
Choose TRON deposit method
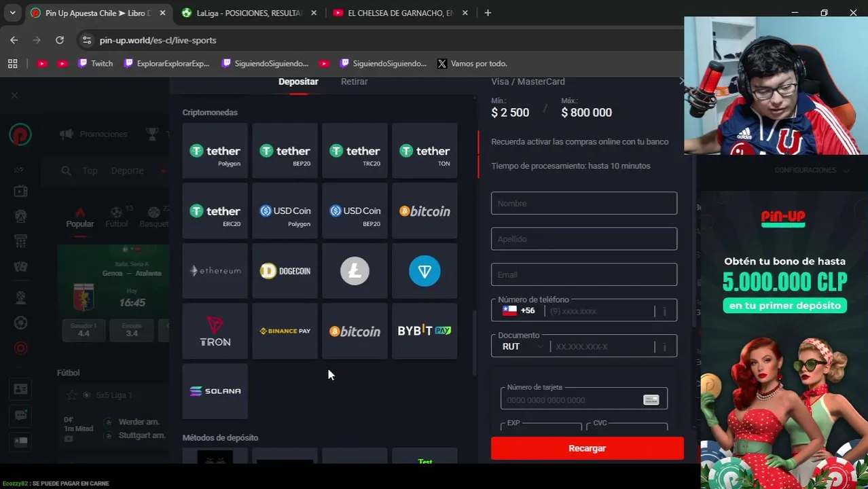tap(215, 331)
